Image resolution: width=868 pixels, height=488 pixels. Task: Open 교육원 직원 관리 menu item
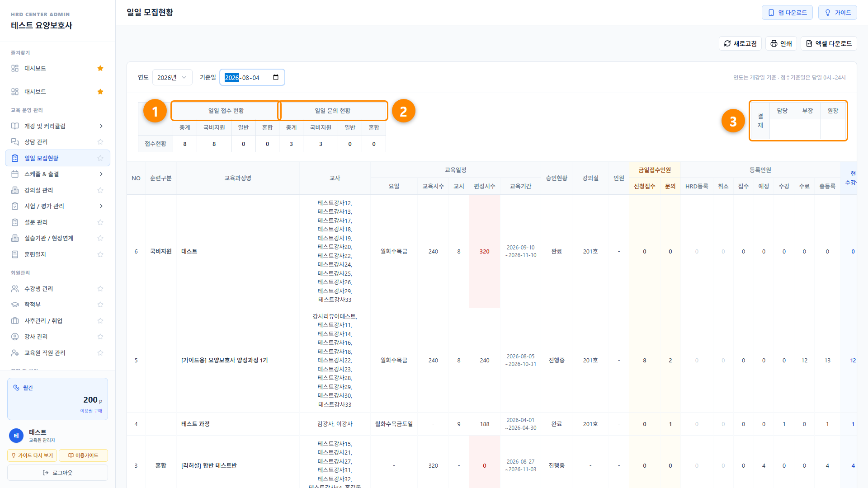point(57,353)
